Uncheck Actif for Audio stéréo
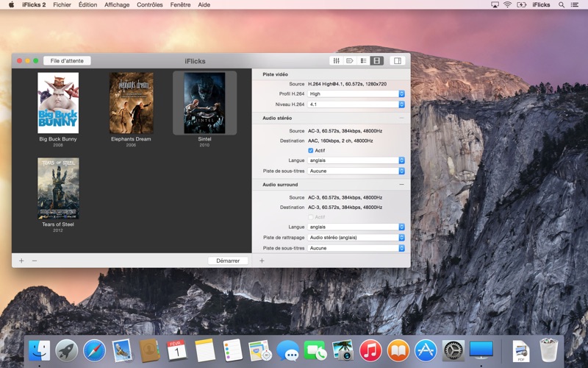This screenshot has width=588, height=368. pyautogui.click(x=310, y=150)
